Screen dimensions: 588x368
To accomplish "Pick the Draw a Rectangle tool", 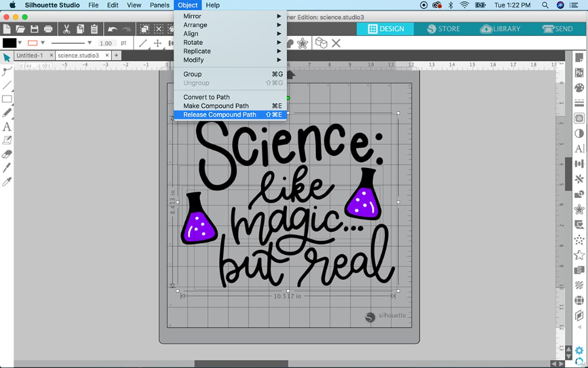I will coord(7,99).
